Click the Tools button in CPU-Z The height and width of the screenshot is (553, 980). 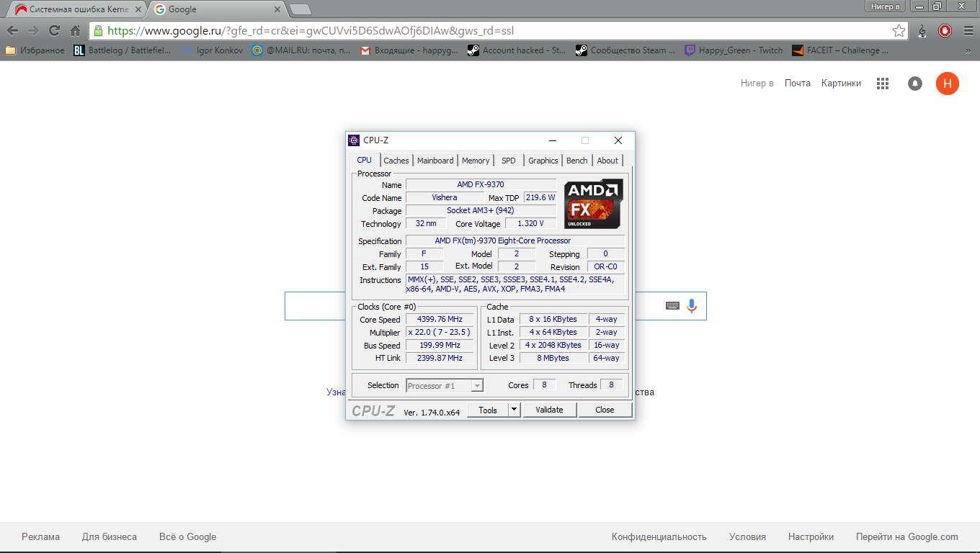point(488,410)
